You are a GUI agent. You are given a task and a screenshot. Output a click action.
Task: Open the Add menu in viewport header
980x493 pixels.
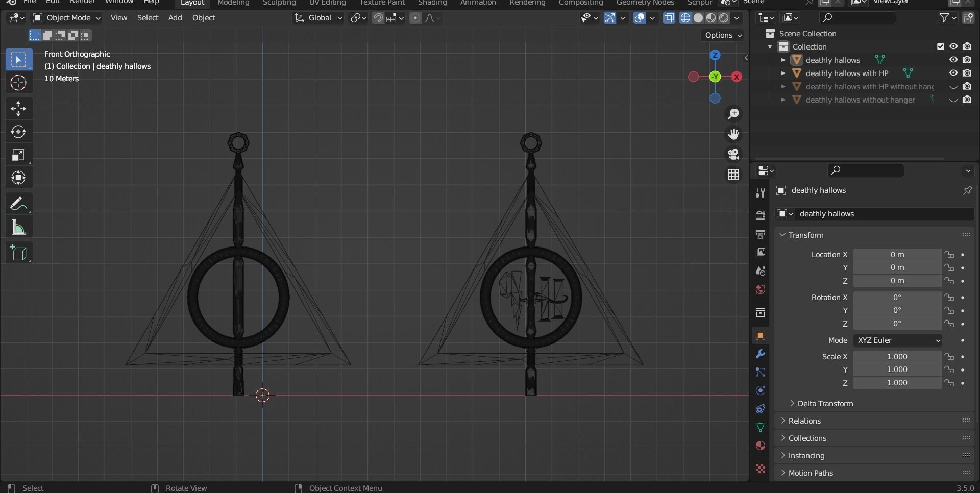tap(175, 18)
